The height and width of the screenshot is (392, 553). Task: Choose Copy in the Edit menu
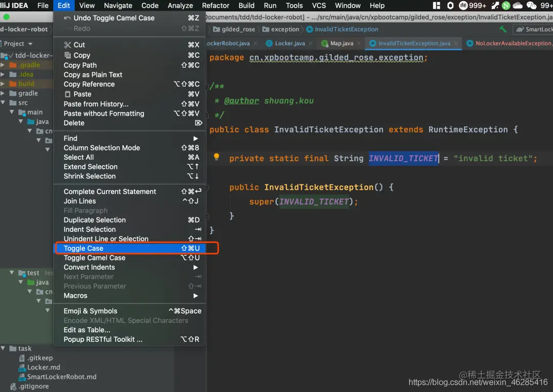(x=129, y=55)
